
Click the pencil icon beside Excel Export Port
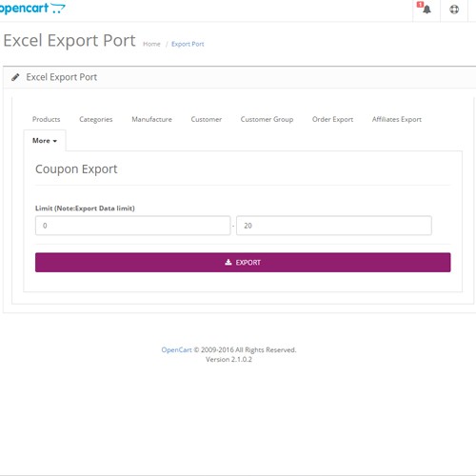(15, 77)
